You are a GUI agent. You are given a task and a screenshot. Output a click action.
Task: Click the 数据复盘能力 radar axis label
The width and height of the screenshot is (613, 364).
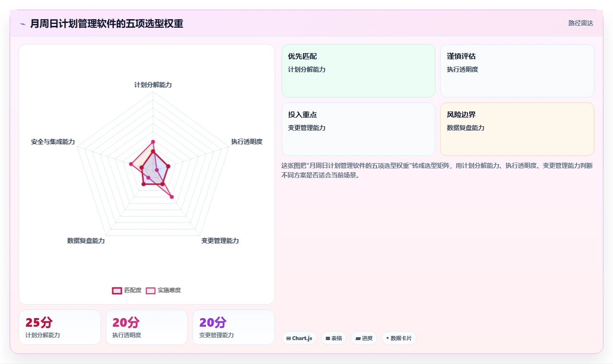coord(86,241)
